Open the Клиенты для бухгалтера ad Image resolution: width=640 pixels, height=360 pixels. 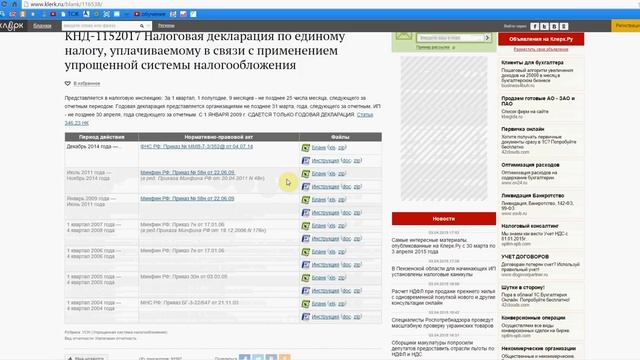[532, 62]
